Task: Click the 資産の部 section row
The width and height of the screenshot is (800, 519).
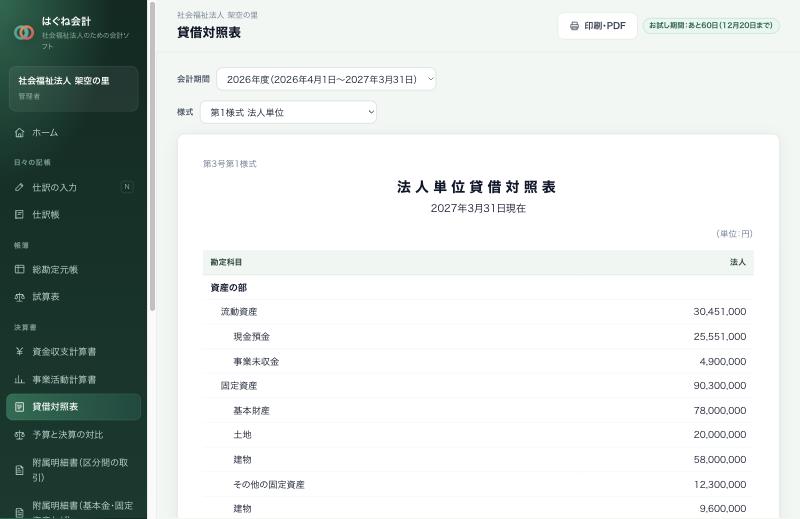Action: [478, 288]
